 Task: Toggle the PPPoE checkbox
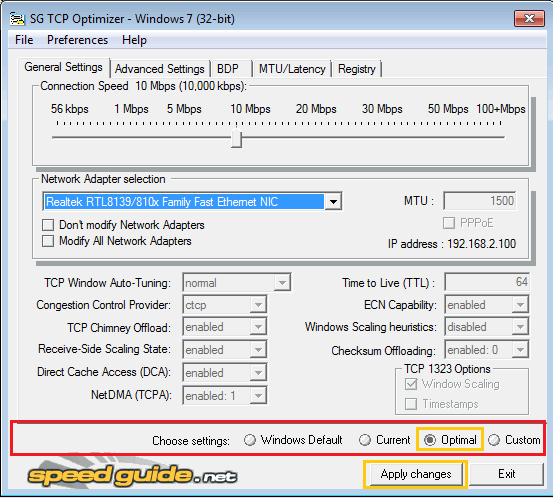pyautogui.click(x=449, y=223)
